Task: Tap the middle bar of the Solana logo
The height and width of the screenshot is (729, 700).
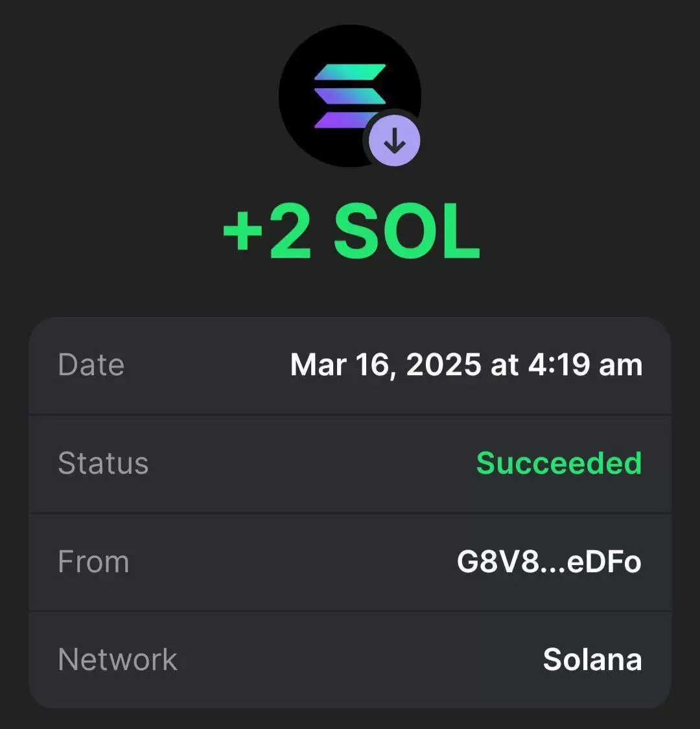Action: tap(350, 96)
